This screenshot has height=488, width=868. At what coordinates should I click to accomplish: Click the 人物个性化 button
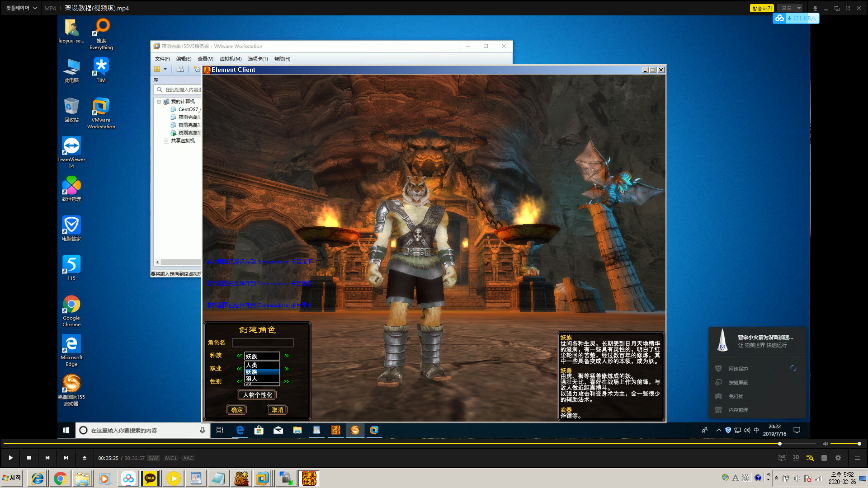tap(257, 395)
